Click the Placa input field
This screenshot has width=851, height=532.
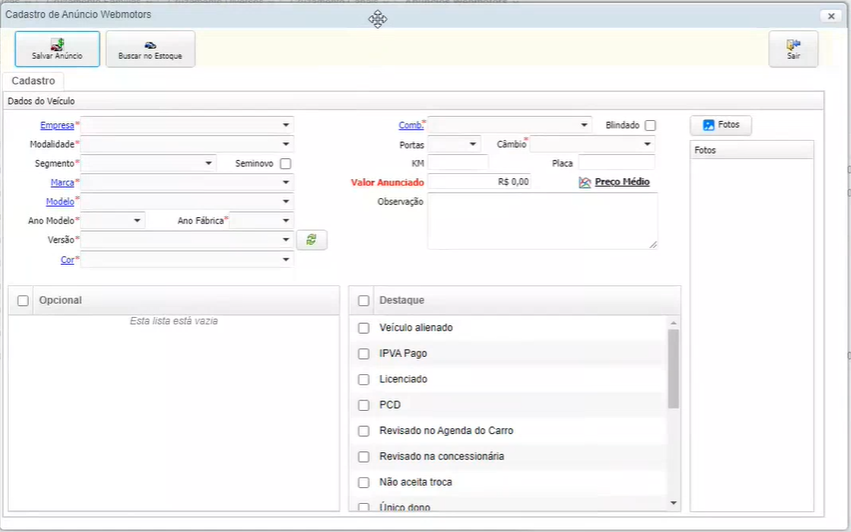pyautogui.click(x=617, y=163)
